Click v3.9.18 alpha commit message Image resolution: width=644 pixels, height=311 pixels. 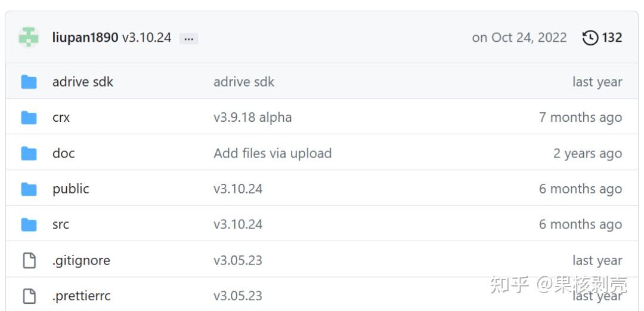(x=252, y=118)
